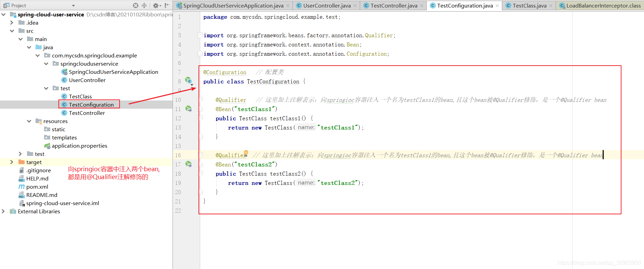
Task: Expand the .idea folder
Action: click(x=12, y=23)
